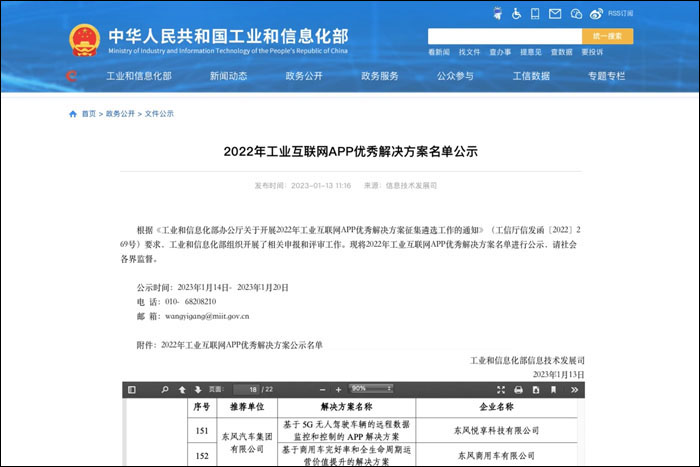The width and height of the screenshot is (700, 467).
Task: Select 查办事 below the search box
Action: [x=500, y=52]
